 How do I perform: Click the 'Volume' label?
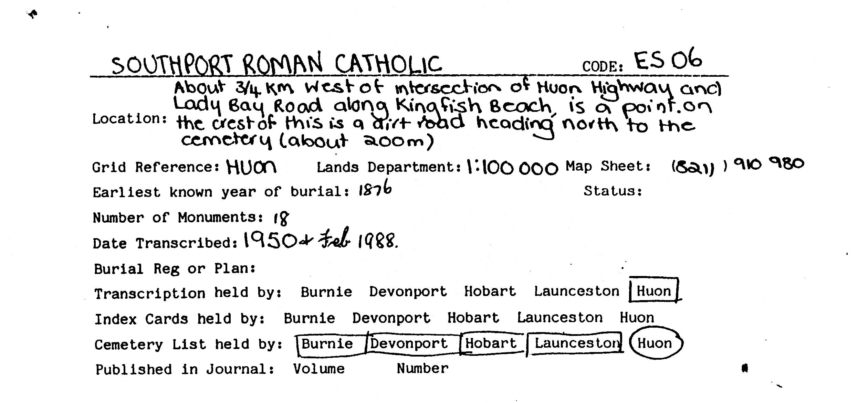click(319, 369)
